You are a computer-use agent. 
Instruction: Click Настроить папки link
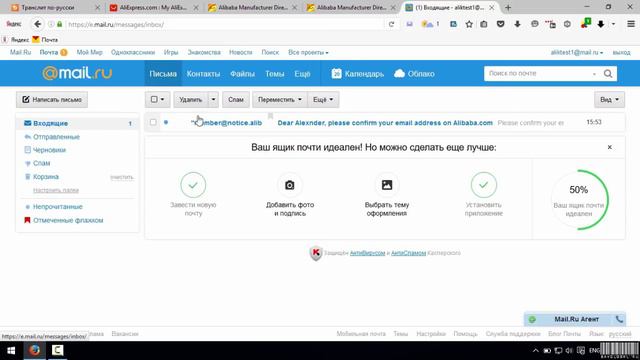click(56, 190)
